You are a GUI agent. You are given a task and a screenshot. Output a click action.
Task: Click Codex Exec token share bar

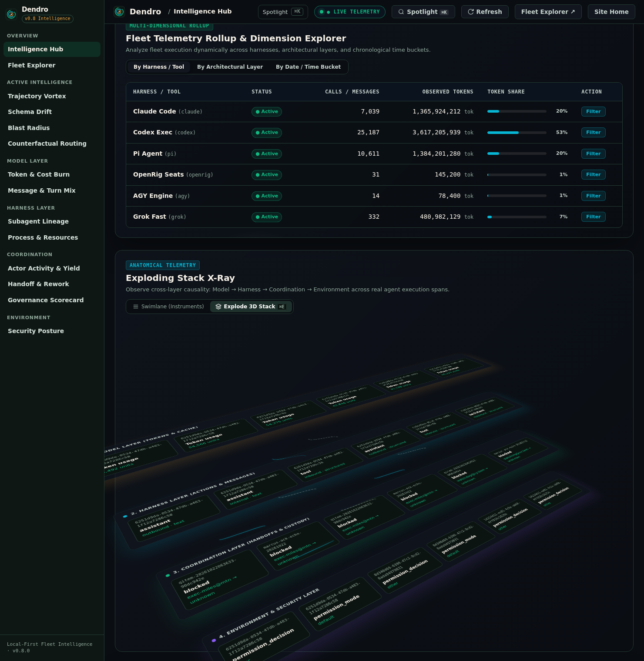click(x=517, y=133)
